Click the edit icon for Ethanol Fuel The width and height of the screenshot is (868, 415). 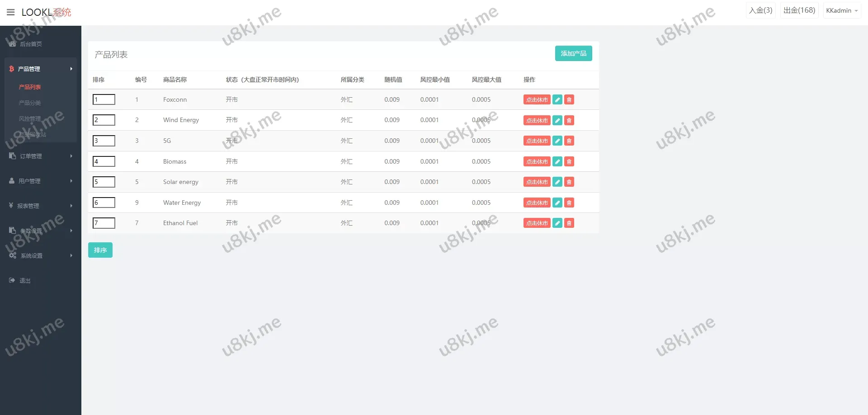pyautogui.click(x=557, y=223)
